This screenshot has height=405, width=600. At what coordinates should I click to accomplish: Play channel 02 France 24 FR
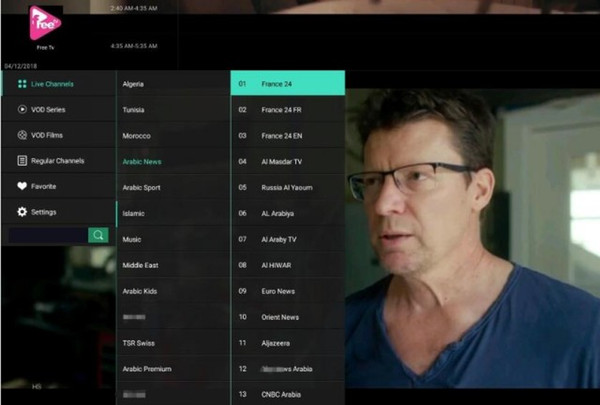[288, 110]
